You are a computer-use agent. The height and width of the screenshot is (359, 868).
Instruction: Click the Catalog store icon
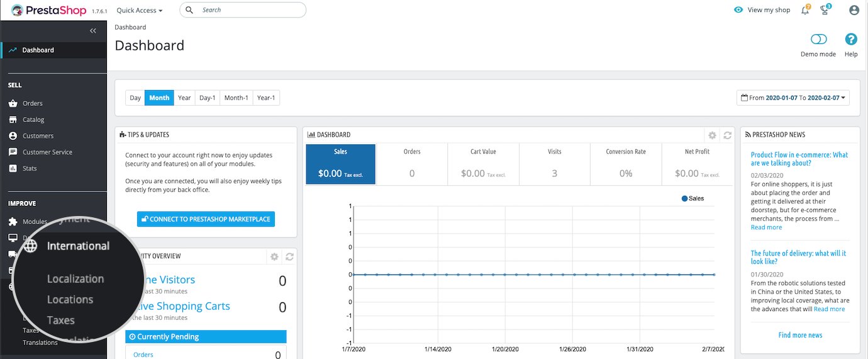(13, 120)
